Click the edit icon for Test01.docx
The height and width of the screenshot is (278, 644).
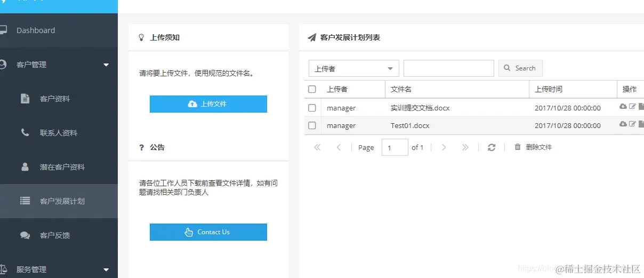tap(632, 124)
